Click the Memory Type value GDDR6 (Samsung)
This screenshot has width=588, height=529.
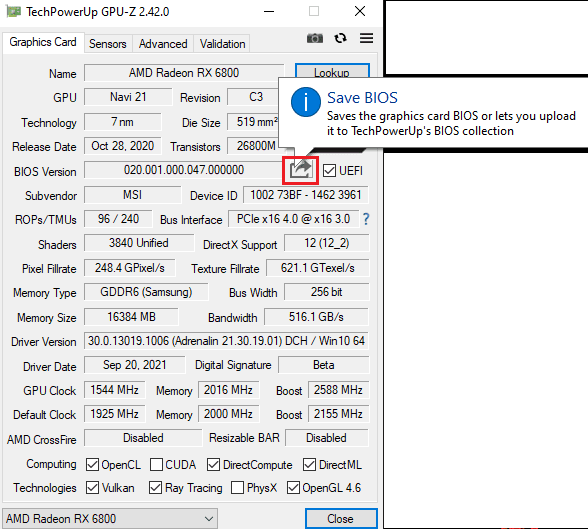pos(146,292)
